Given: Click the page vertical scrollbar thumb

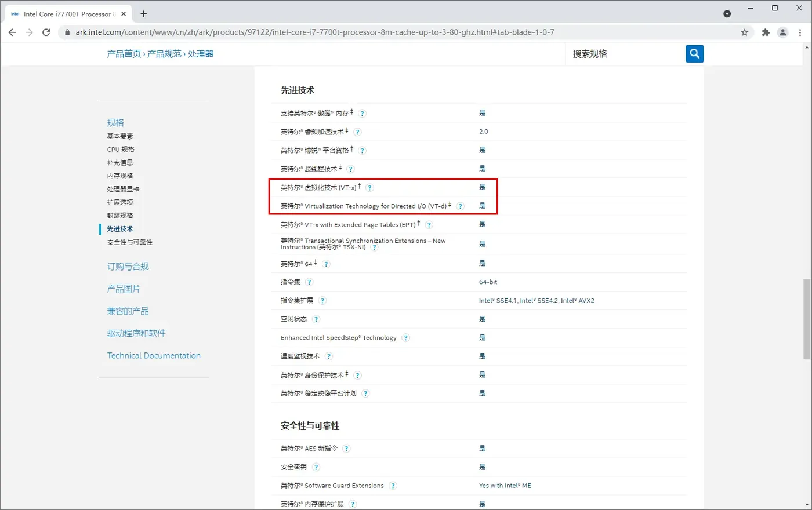Looking at the screenshot, I should click(806, 319).
